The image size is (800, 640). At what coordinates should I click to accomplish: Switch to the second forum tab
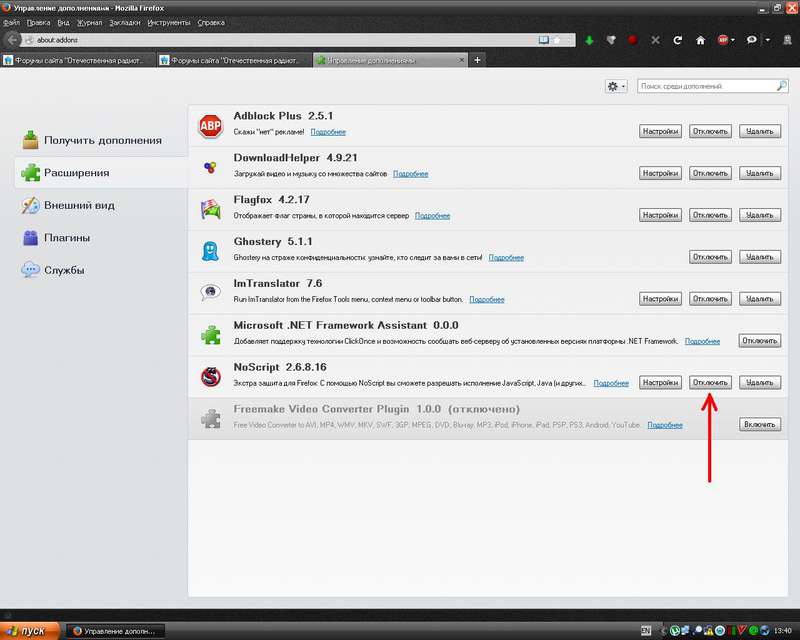pyautogui.click(x=234, y=60)
